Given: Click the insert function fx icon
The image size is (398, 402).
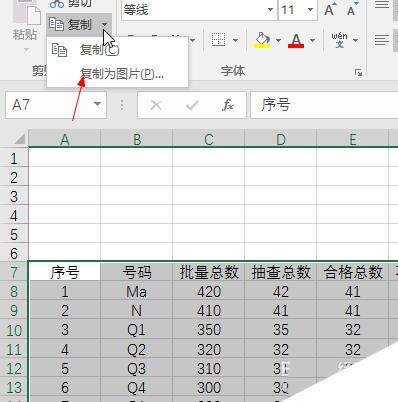Looking at the screenshot, I should pyautogui.click(x=228, y=105).
